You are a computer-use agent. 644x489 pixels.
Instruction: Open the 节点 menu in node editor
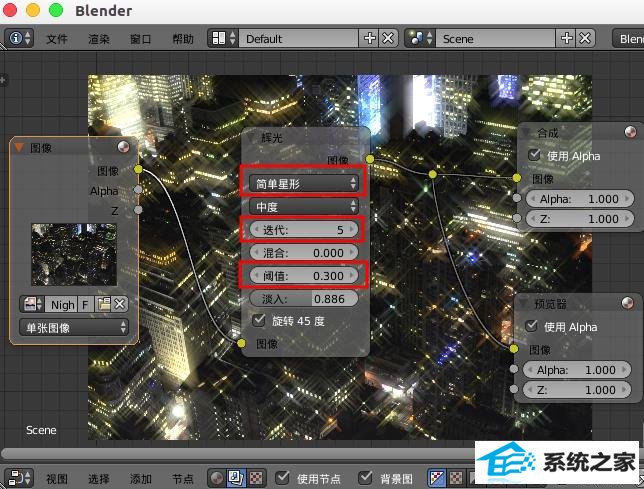tap(183, 479)
